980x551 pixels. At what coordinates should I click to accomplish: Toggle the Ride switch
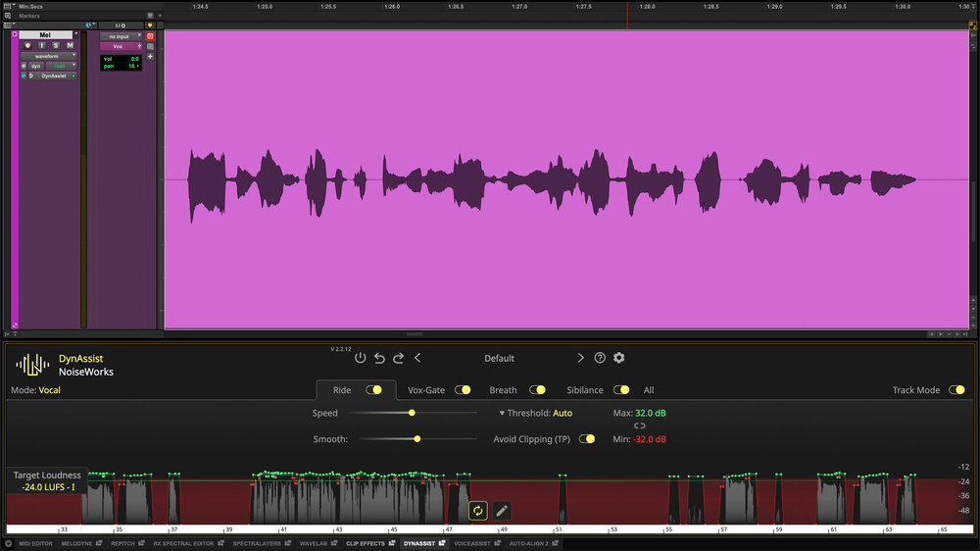click(x=373, y=389)
